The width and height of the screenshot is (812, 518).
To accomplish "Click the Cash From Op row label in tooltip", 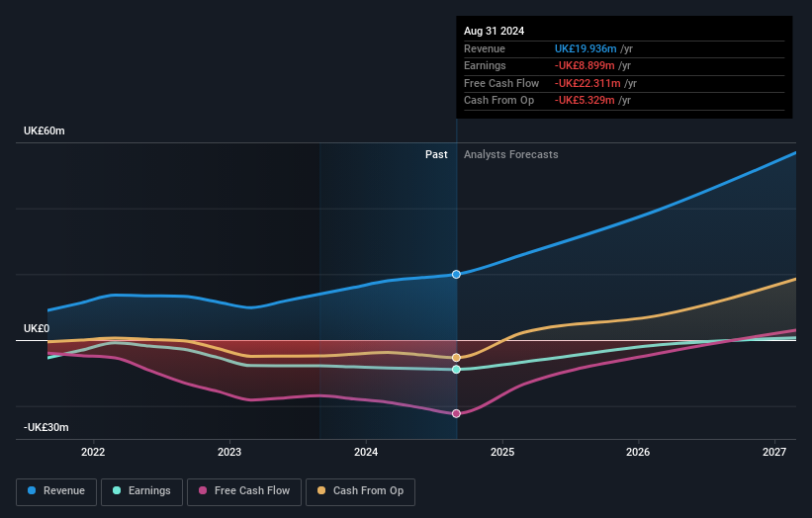I will pos(498,101).
